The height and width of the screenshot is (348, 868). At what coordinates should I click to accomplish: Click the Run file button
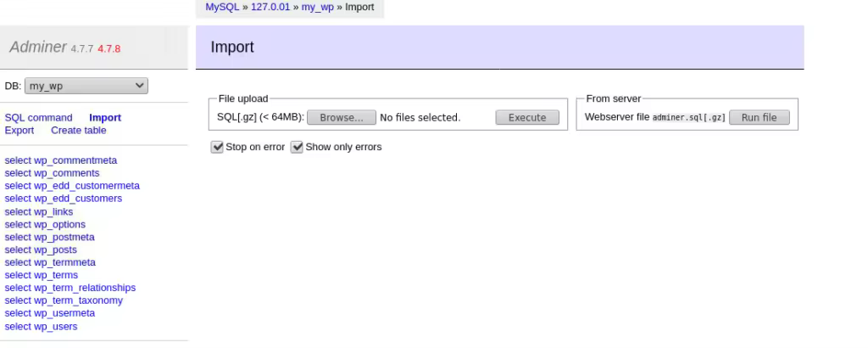click(x=759, y=117)
